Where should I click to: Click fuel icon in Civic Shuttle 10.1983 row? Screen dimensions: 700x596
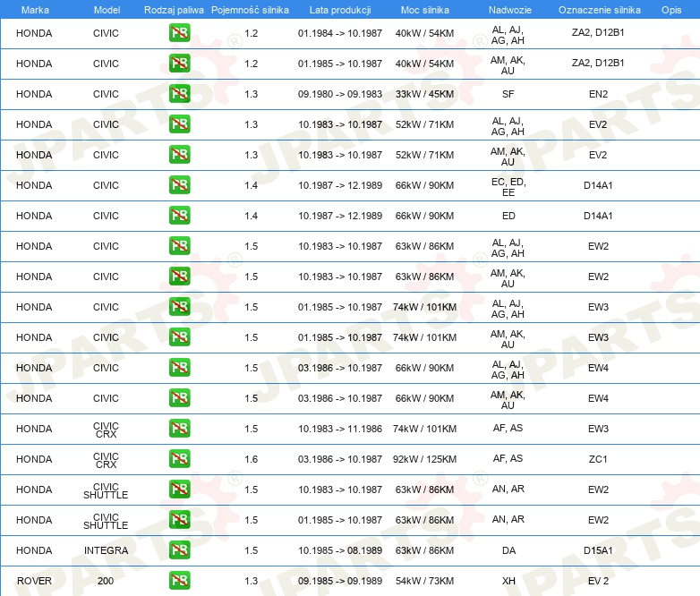click(179, 490)
